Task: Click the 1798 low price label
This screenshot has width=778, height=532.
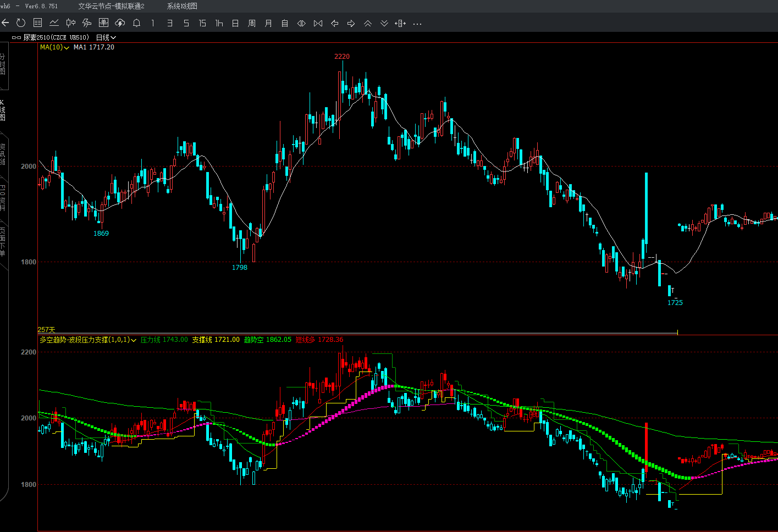Action: [240, 268]
